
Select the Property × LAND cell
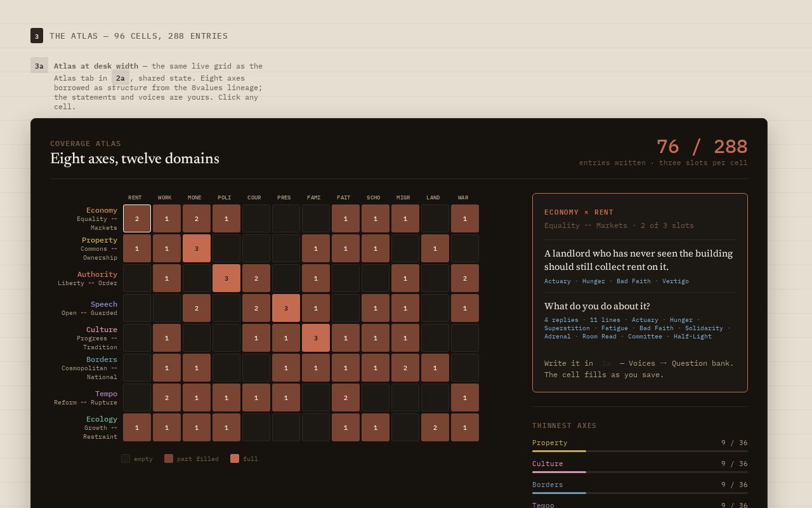pyautogui.click(x=435, y=248)
